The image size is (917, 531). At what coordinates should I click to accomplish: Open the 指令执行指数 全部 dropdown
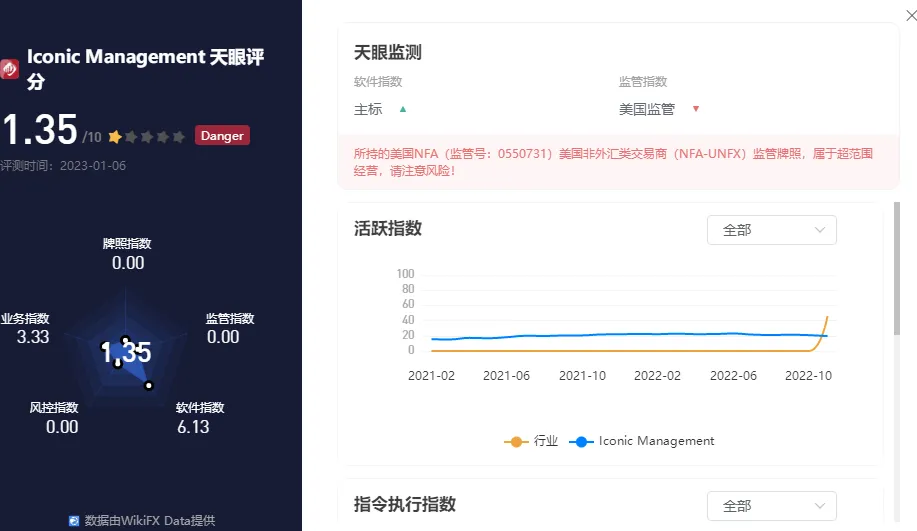[771, 506]
